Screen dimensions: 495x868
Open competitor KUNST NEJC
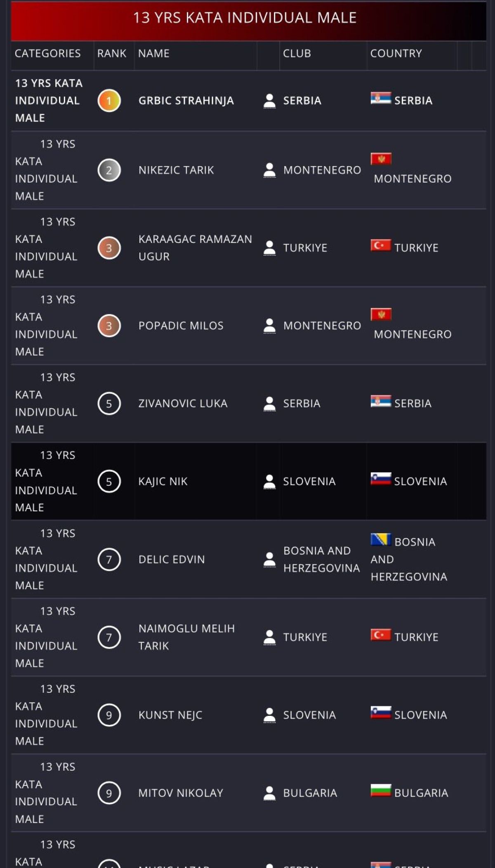tap(170, 715)
